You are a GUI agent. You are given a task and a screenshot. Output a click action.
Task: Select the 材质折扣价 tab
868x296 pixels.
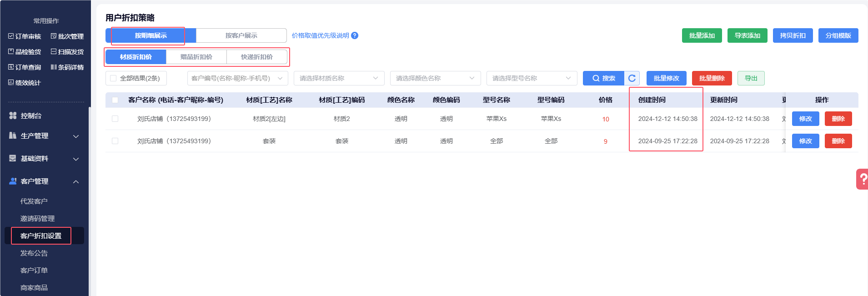(136, 57)
